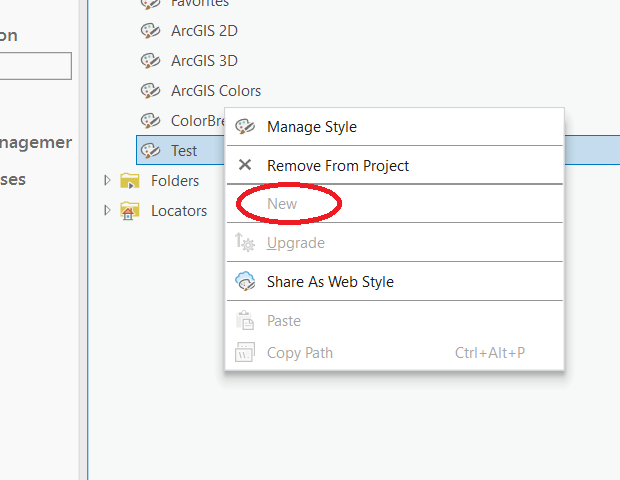Screen dimensions: 620x480
Task: Click the Share As Web Style cloud icon
Action: 245,282
